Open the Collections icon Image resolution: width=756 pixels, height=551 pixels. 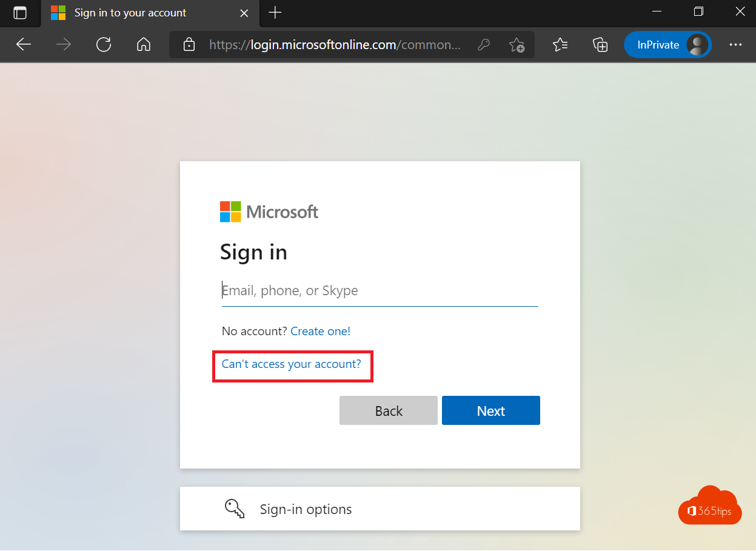(600, 44)
